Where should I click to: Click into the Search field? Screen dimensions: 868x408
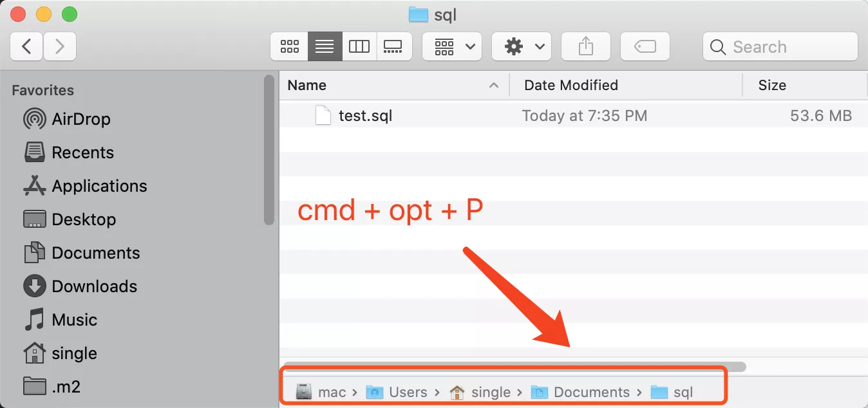(x=780, y=46)
